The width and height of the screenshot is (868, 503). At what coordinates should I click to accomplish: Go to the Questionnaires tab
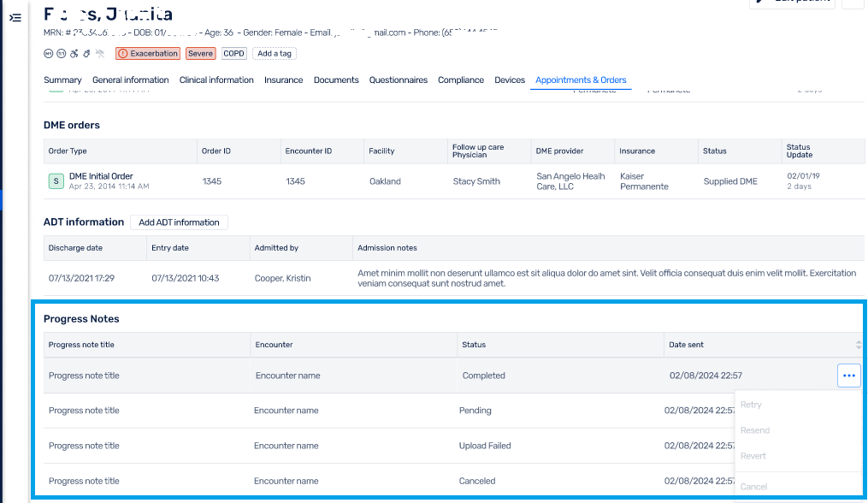399,80
